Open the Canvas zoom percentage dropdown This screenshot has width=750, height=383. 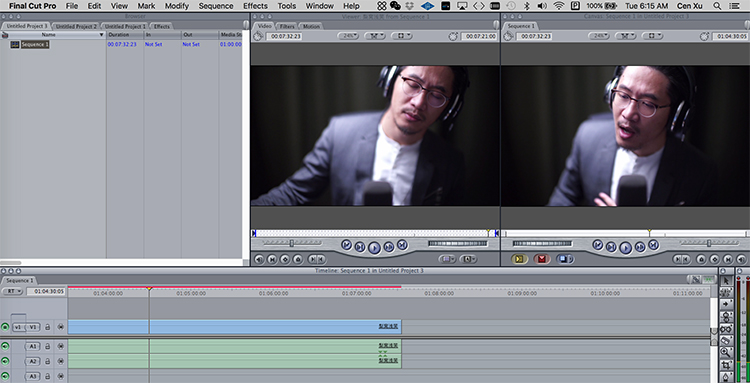pos(598,36)
